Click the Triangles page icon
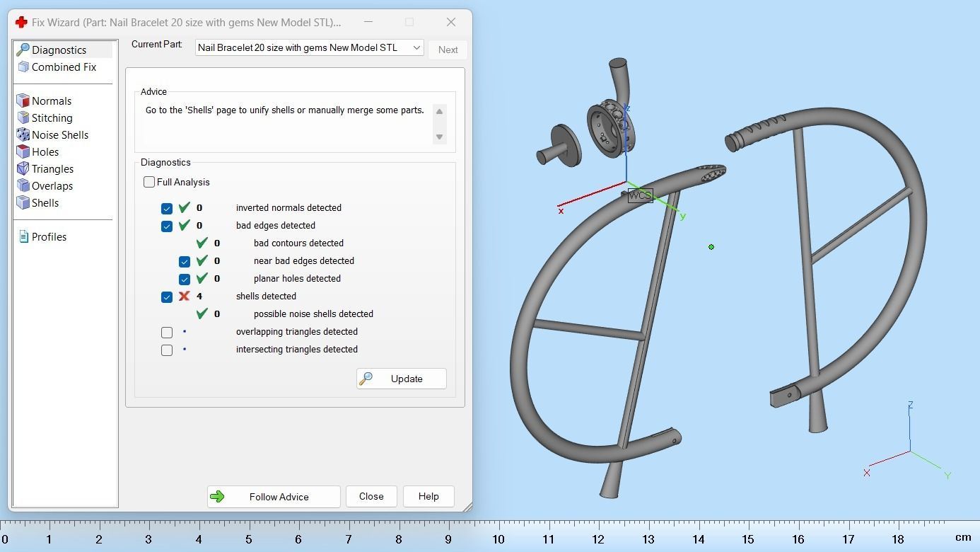Viewport: 980px width, 552px height. [x=23, y=168]
